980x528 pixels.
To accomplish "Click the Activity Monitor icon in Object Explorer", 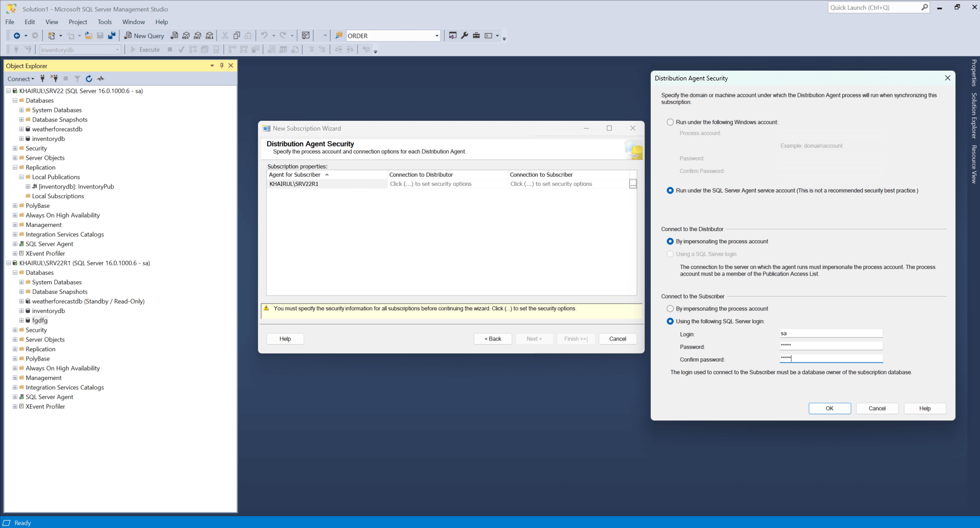I will click(101, 79).
